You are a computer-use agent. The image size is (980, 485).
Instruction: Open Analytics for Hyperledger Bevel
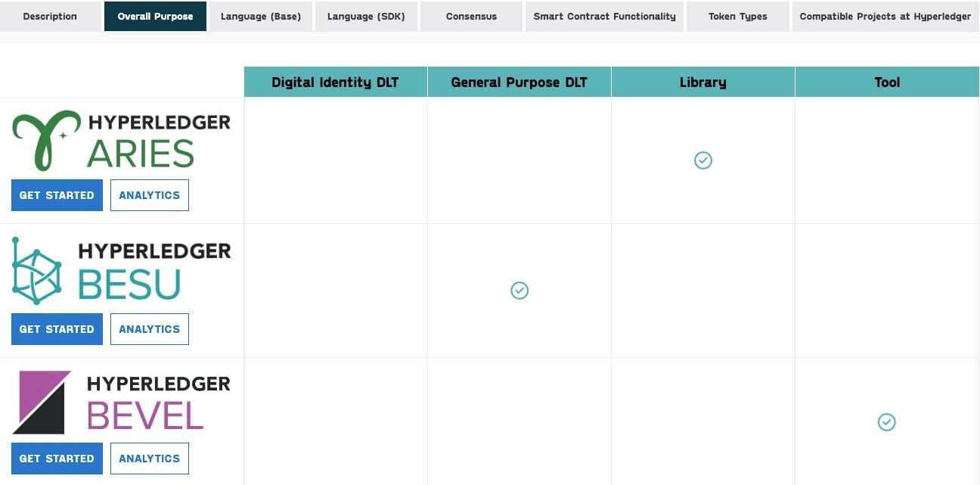pyautogui.click(x=150, y=459)
